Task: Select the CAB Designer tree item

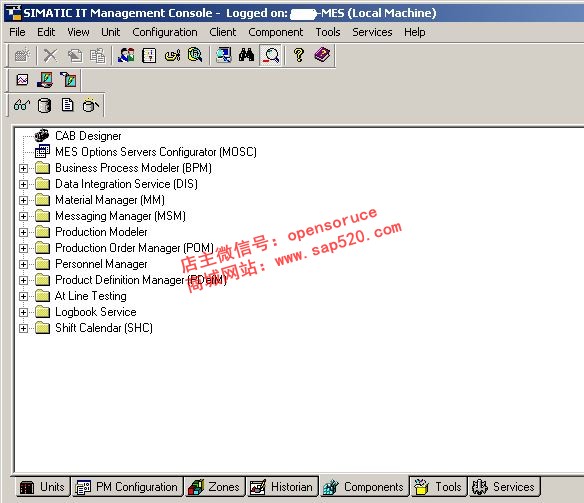Action: pos(88,136)
